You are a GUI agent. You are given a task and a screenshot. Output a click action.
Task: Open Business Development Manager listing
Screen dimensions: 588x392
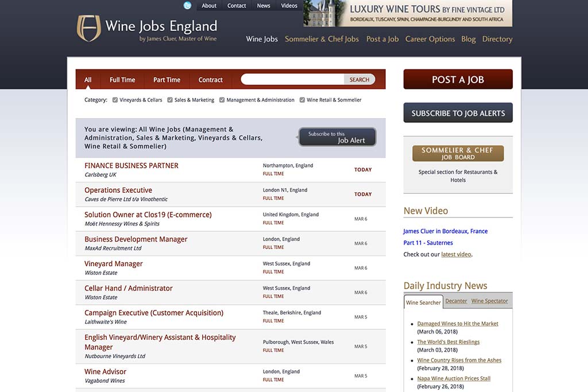click(x=136, y=239)
